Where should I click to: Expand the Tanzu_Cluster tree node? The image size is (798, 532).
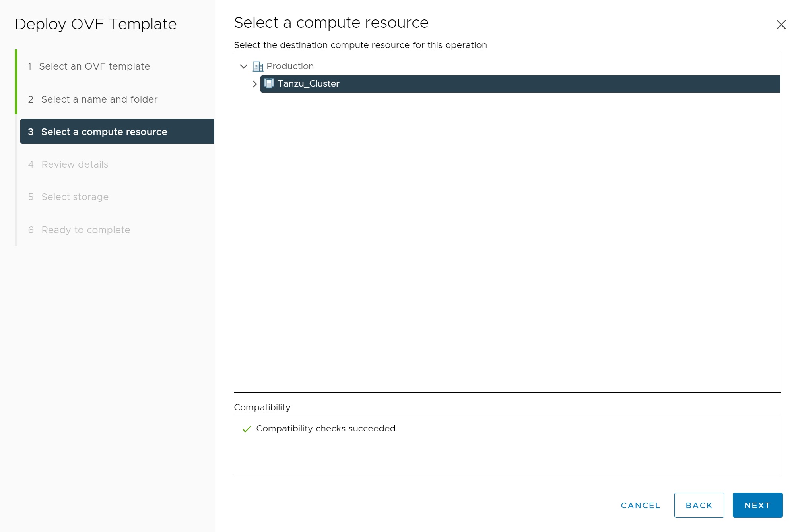[x=254, y=84]
